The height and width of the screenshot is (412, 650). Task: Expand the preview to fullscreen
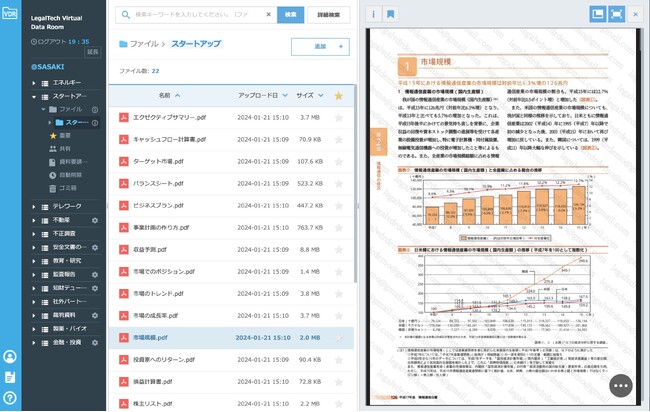coord(616,14)
